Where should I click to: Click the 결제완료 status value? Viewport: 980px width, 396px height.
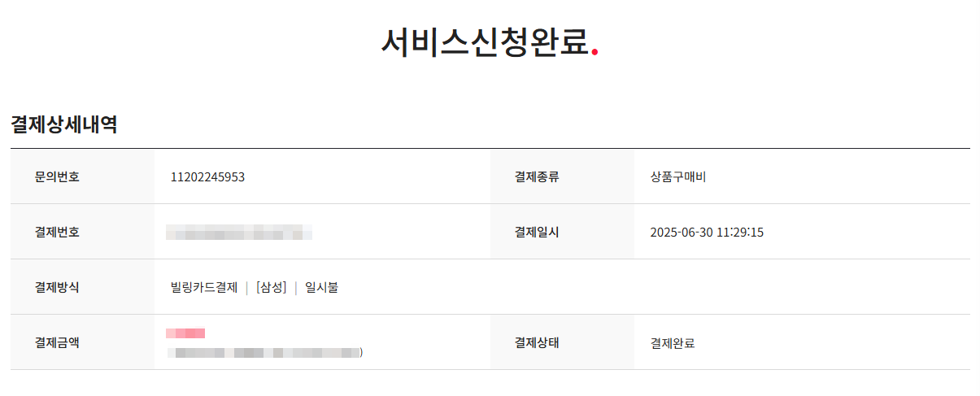pyautogui.click(x=673, y=343)
